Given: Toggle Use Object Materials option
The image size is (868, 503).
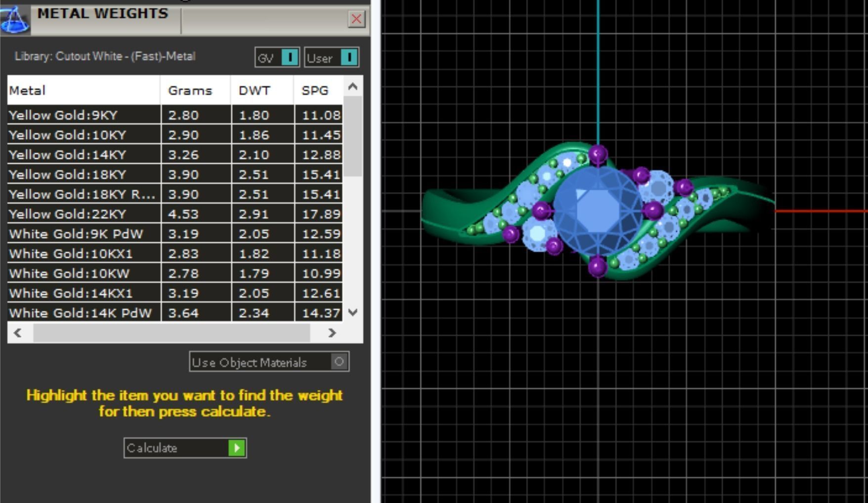Looking at the screenshot, I should [269, 362].
